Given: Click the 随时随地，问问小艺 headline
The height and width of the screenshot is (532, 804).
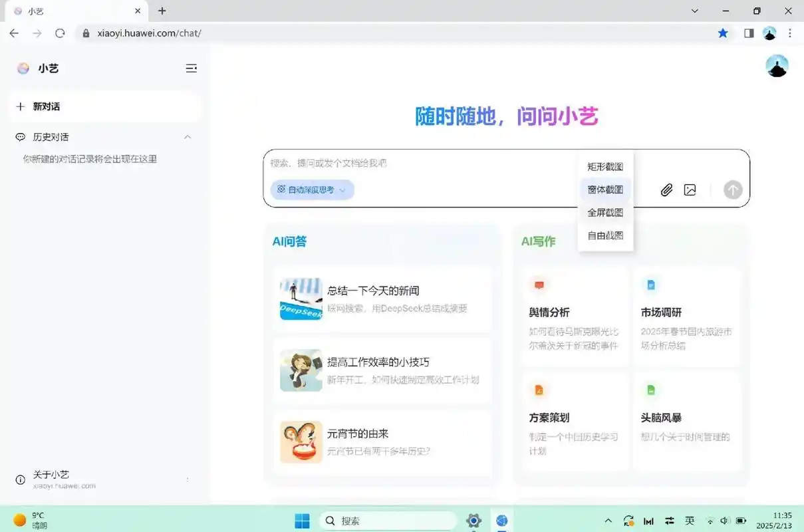Looking at the screenshot, I should pyautogui.click(x=507, y=116).
